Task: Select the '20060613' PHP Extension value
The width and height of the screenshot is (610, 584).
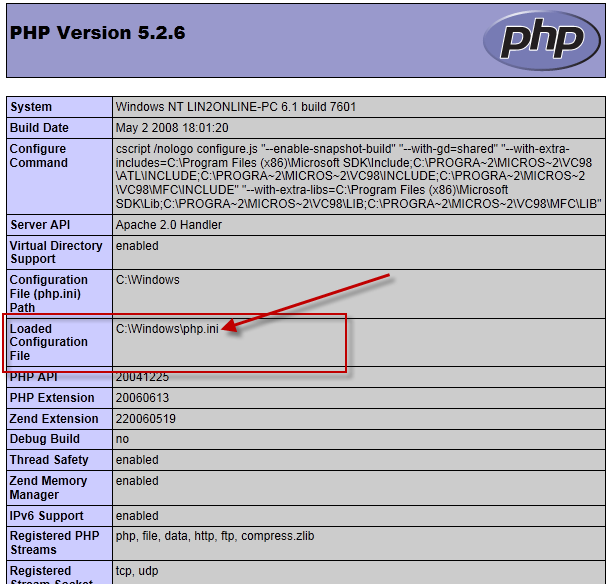Action: (x=142, y=398)
